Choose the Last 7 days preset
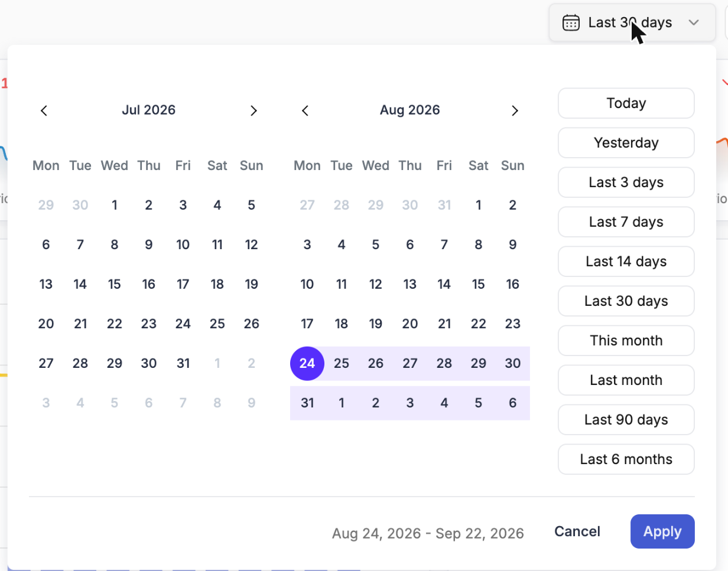The image size is (728, 571). (626, 222)
